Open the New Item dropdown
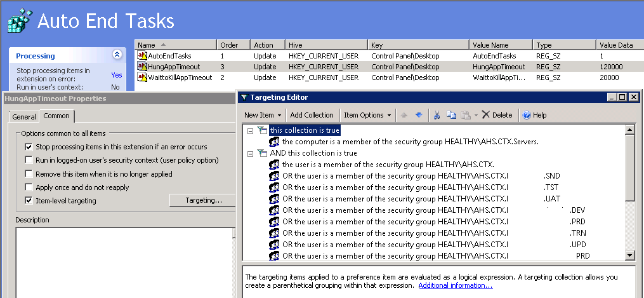This screenshot has width=644, height=298. tap(261, 115)
